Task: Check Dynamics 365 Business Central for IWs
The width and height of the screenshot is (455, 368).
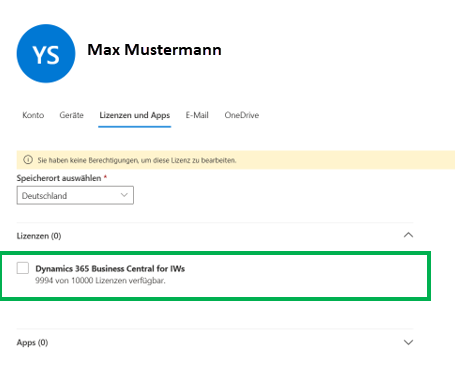Action: 23,268
